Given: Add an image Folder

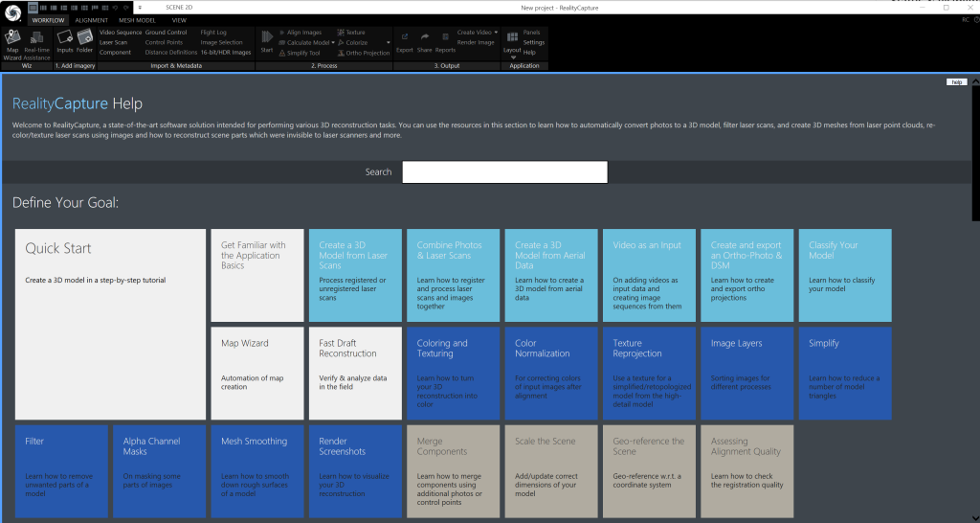Looking at the screenshot, I should (x=85, y=41).
